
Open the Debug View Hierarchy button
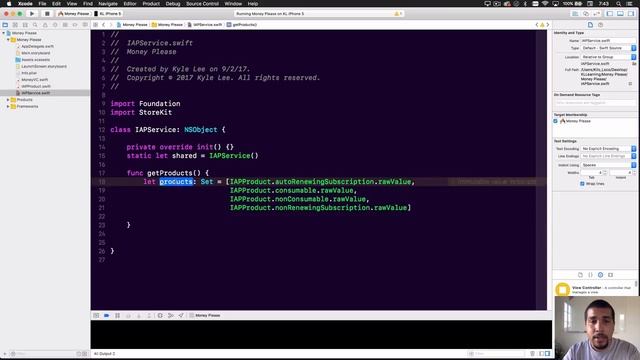(160, 316)
